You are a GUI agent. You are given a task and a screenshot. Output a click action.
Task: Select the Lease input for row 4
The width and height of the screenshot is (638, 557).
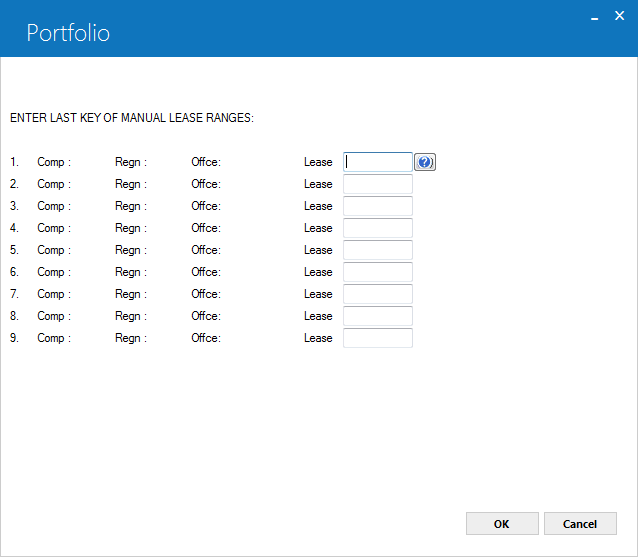point(378,228)
